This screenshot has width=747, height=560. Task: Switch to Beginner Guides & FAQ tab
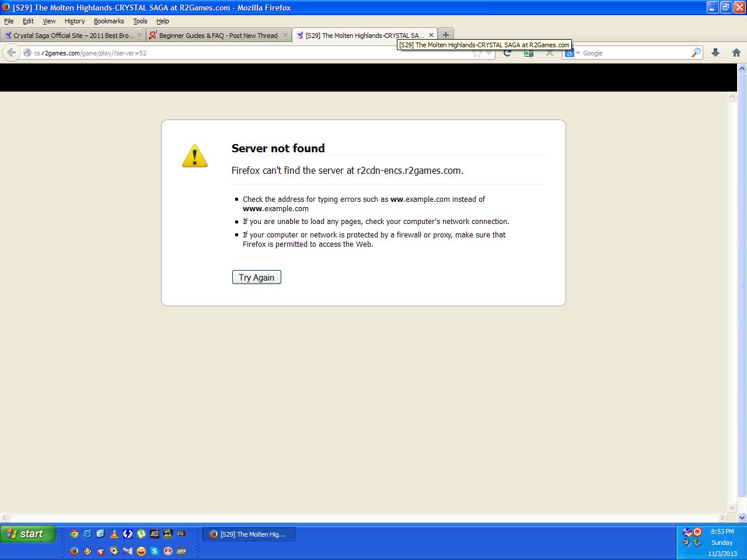[x=218, y=36]
